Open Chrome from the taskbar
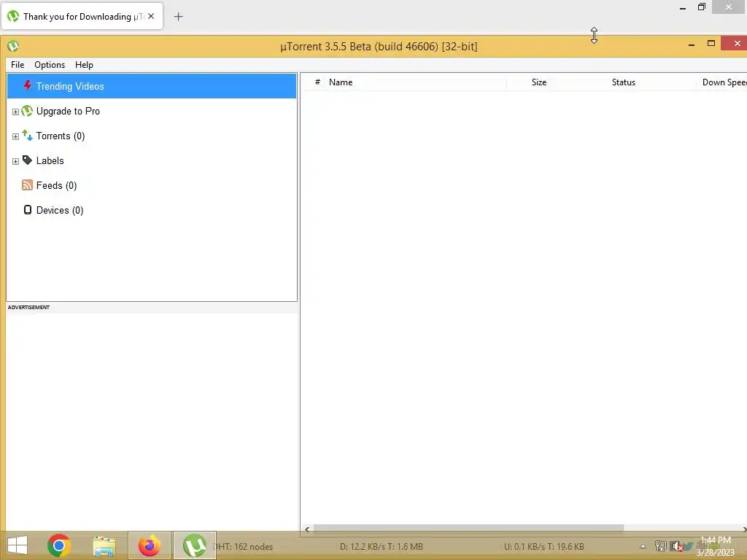The width and height of the screenshot is (747, 560). pyautogui.click(x=58, y=545)
